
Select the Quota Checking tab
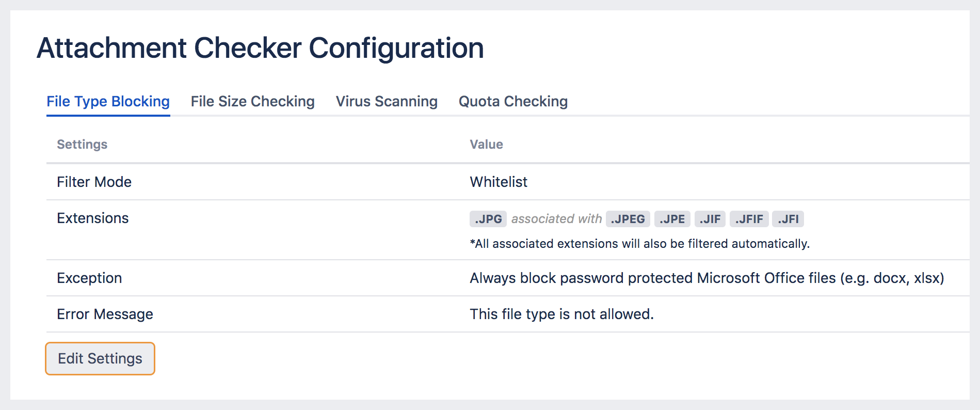point(512,101)
